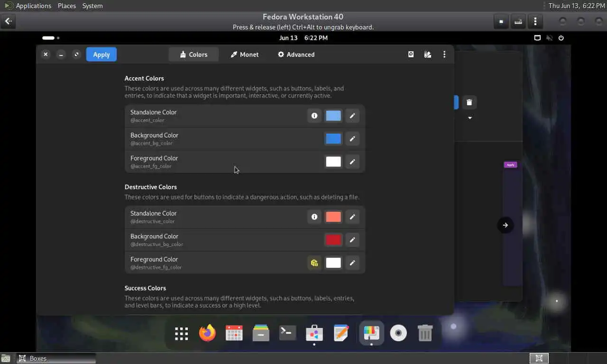
Task: Open the Text Editor from dock
Action: [x=341, y=333]
